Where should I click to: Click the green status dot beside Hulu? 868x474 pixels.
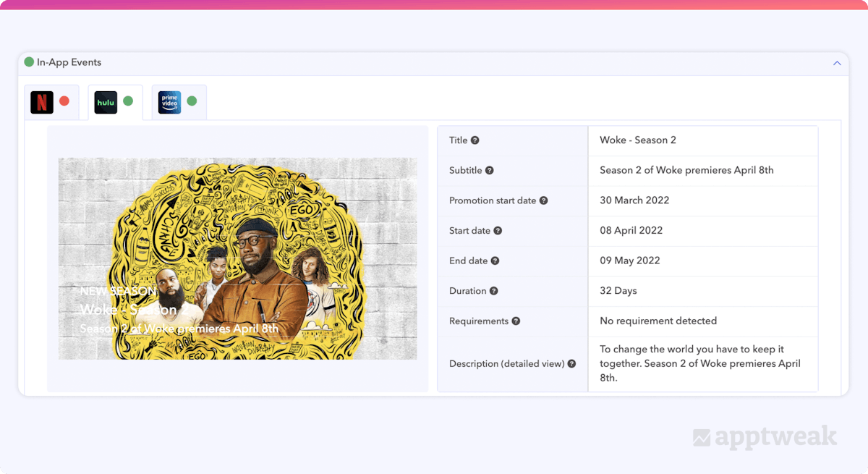point(128,101)
